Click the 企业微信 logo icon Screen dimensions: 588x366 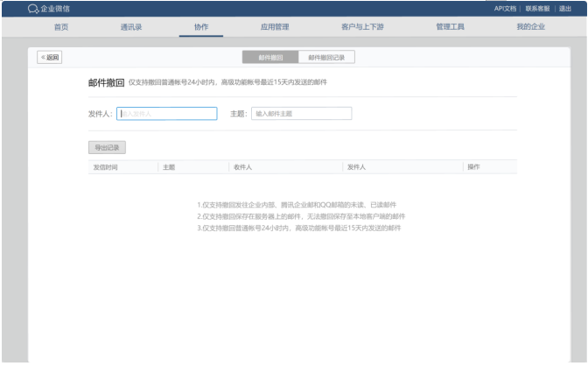click(34, 8)
